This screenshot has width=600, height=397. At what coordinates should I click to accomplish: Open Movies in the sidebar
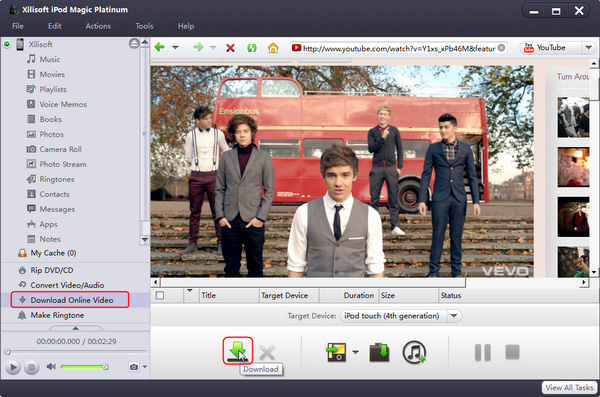[52, 74]
